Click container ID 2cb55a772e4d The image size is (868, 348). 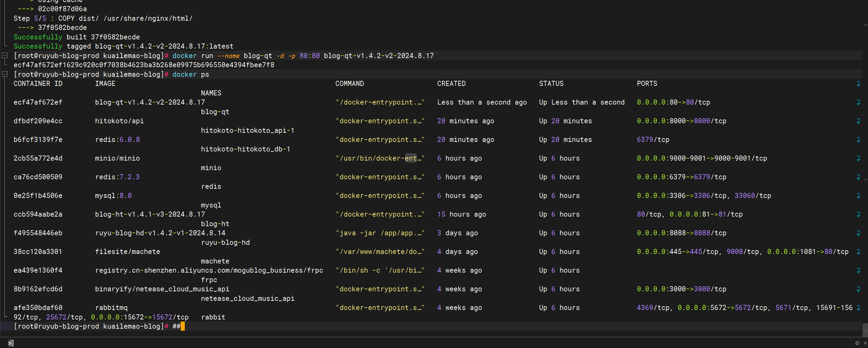[38, 158]
